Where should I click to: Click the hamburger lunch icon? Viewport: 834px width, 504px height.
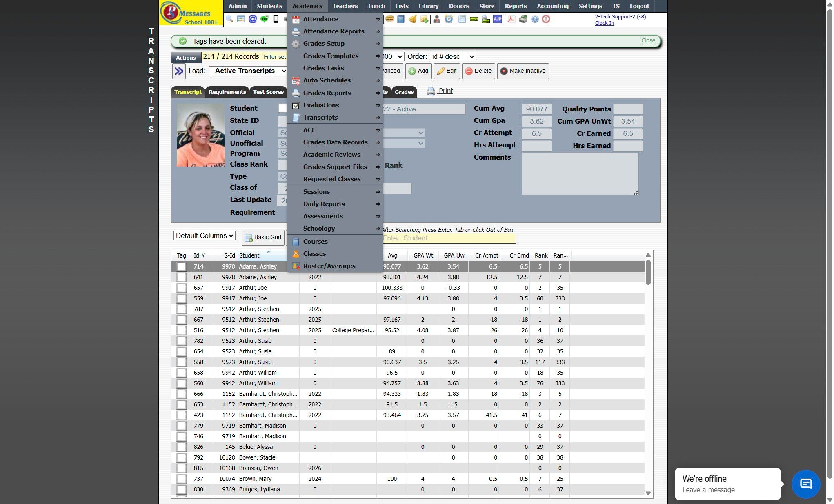[x=389, y=19]
